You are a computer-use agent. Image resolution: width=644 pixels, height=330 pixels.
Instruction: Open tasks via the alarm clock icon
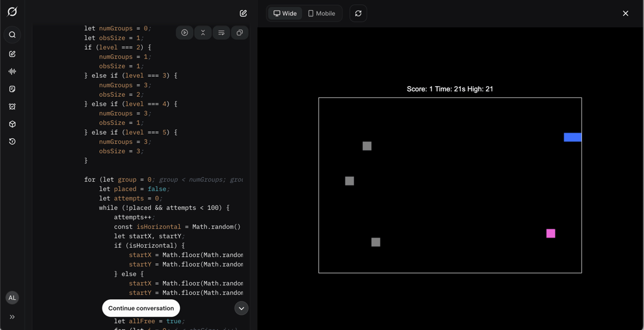click(13, 107)
